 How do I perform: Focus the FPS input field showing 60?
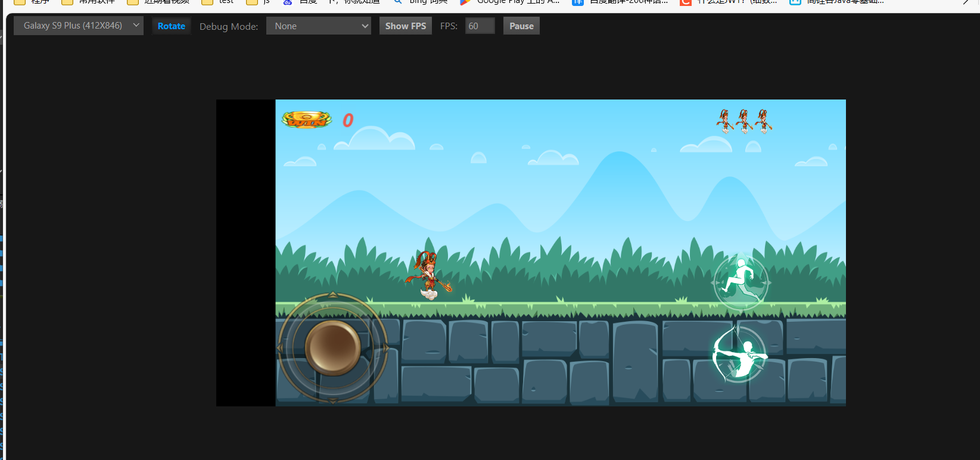tap(480, 26)
